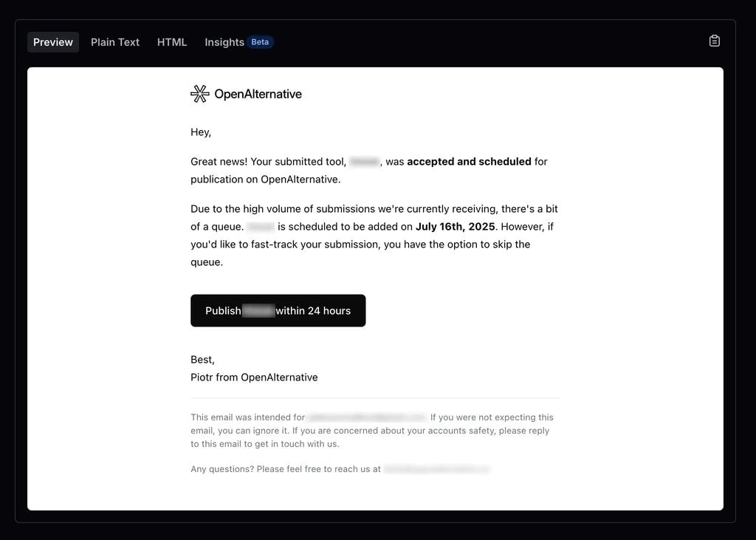This screenshot has width=756, height=540.
Task: Open the HTML tab
Action: click(x=171, y=42)
